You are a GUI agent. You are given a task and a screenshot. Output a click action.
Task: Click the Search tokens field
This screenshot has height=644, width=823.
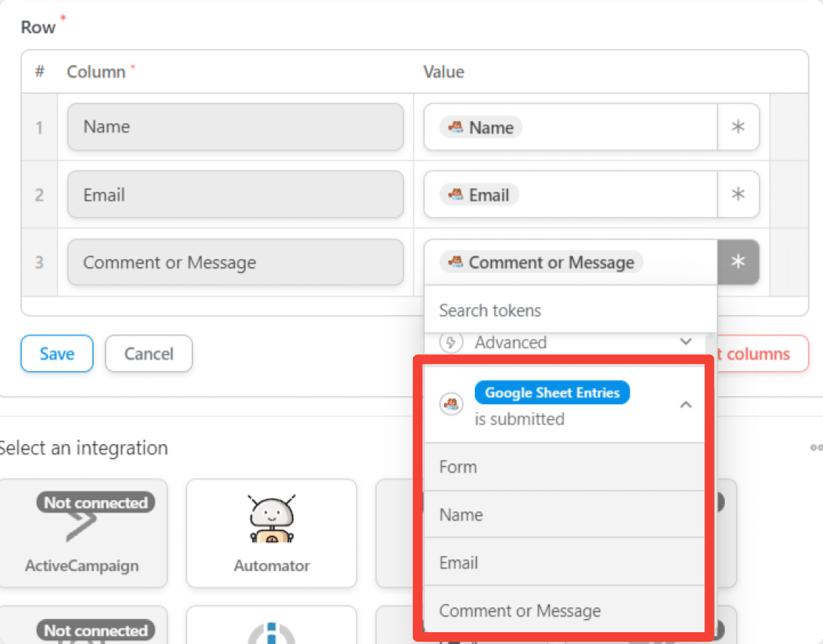569,311
